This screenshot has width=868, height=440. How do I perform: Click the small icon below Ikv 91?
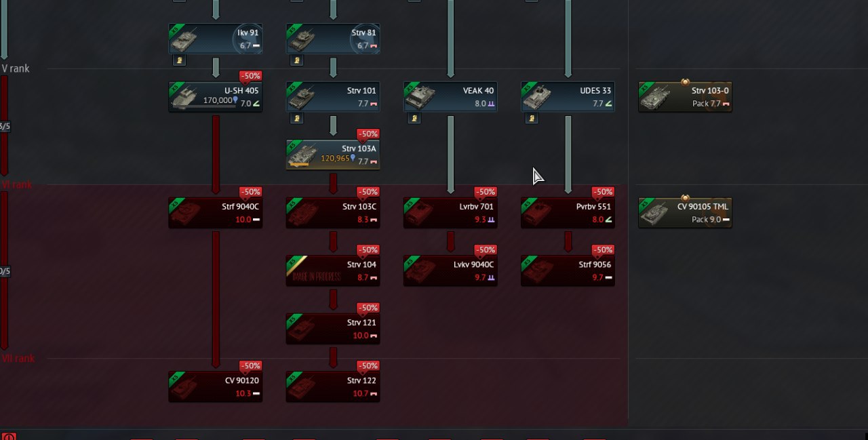pos(180,60)
